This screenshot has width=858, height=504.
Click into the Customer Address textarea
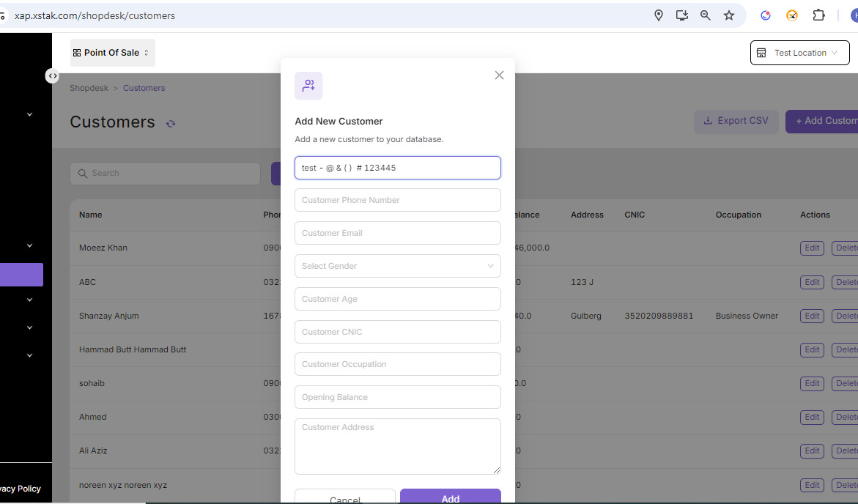[397, 446]
